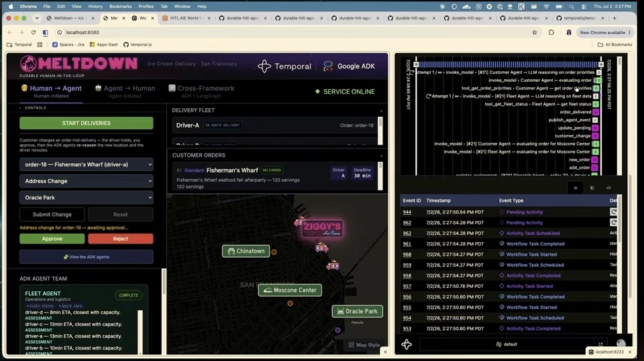Switch to Agent → Human tab
Image resolution: width=644 pixels, height=361 pixels.
(125, 91)
